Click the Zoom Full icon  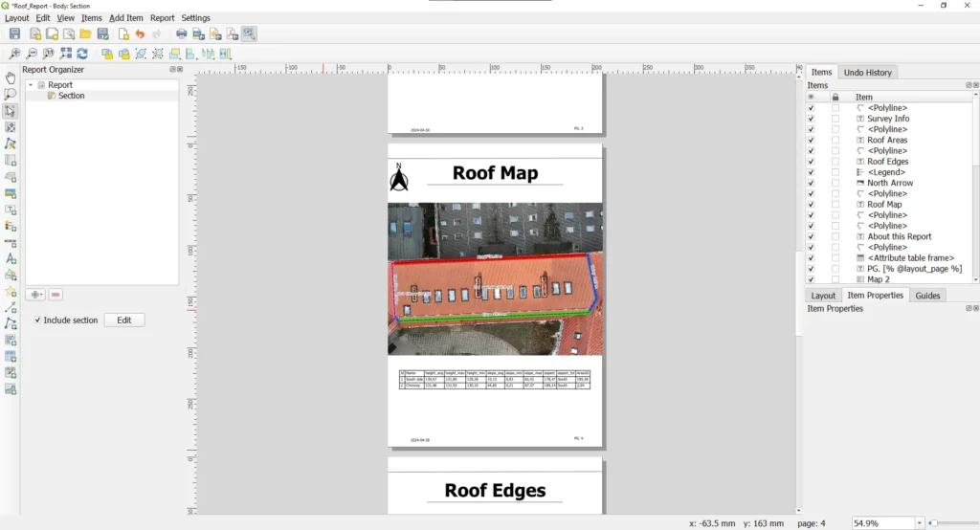coord(66,54)
